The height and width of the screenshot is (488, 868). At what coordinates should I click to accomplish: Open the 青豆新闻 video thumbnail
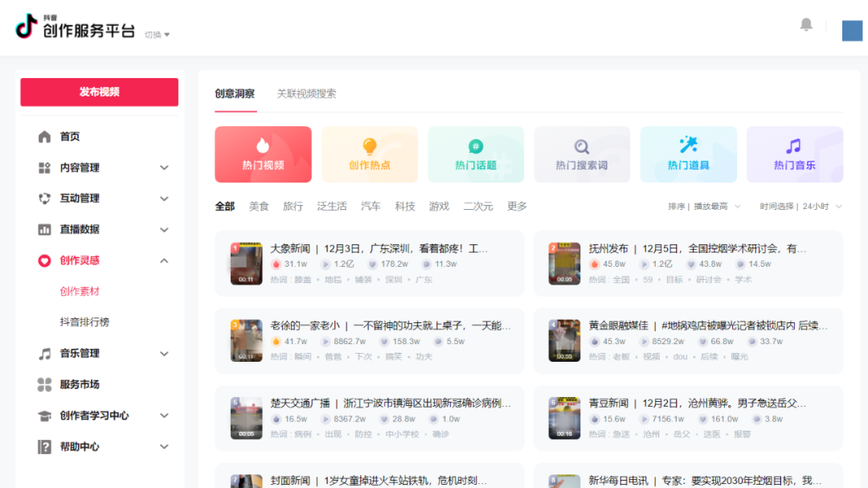565,418
